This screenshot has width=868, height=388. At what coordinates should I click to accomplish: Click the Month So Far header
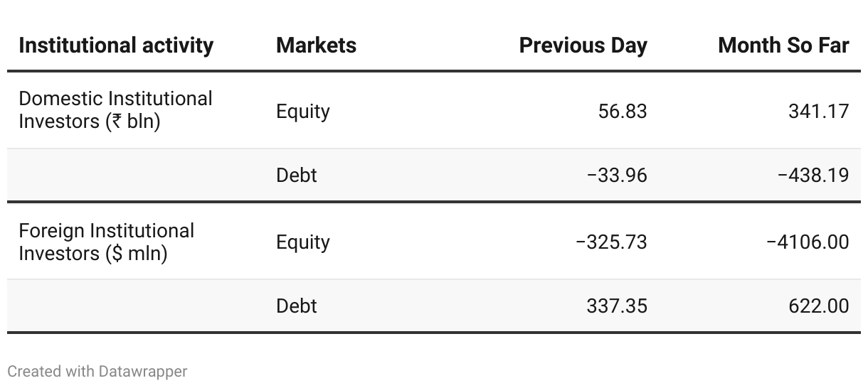tap(783, 45)
